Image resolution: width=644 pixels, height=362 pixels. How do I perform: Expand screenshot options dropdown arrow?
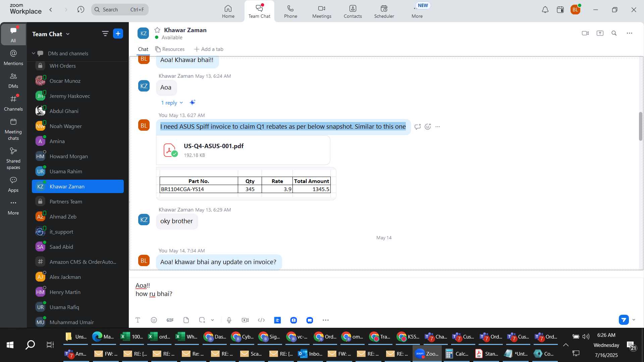(212, 320)
